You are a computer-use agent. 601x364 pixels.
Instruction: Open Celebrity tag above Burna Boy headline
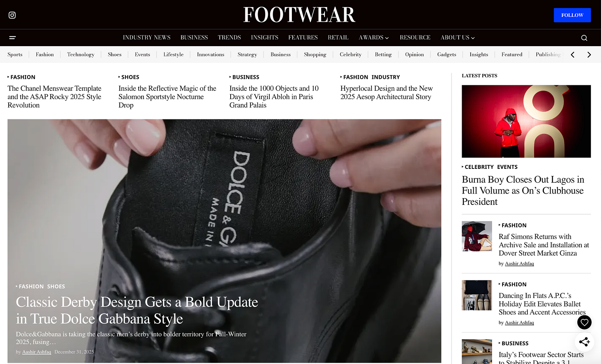[x=479, y=167]
